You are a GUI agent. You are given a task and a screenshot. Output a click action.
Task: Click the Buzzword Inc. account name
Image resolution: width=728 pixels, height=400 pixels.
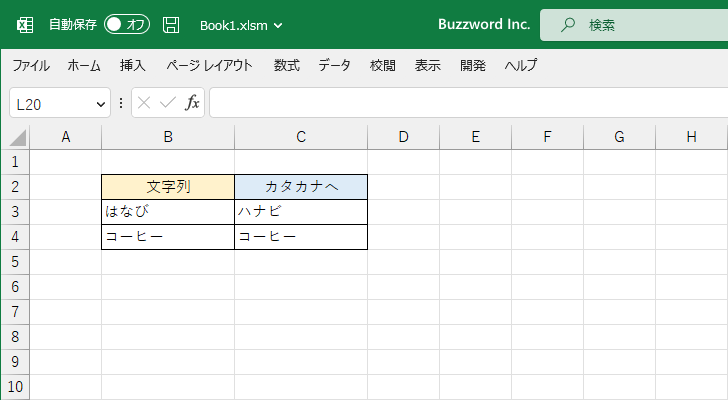(x=484, y=24)
